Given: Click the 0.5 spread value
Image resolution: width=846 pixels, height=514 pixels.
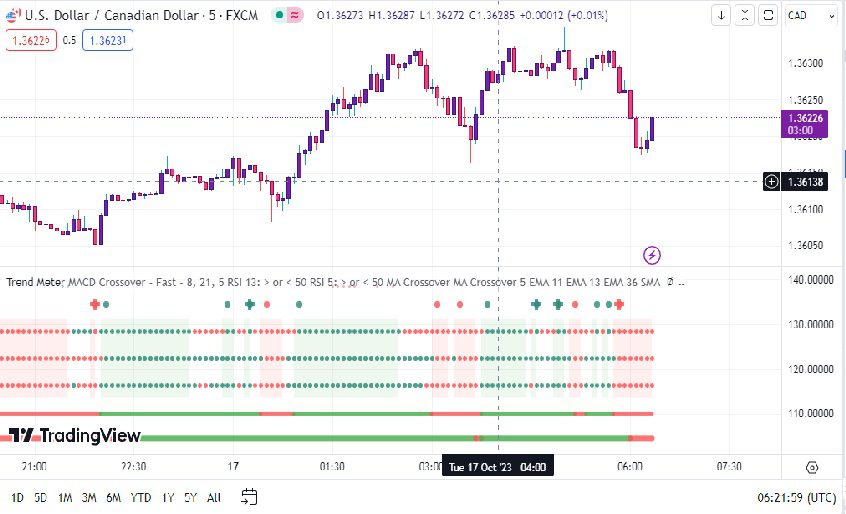Looking at the screenshot, I should (69, 40).
